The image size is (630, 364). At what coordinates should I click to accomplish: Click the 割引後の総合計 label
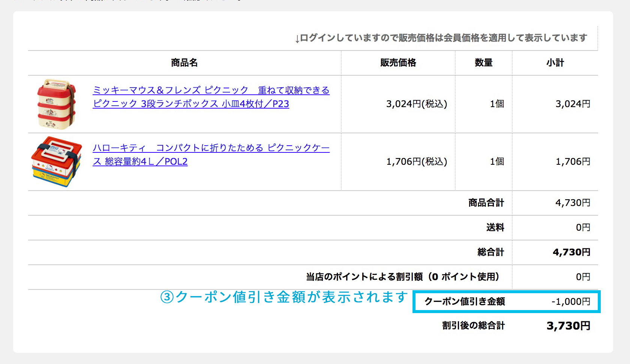(473, 325)
